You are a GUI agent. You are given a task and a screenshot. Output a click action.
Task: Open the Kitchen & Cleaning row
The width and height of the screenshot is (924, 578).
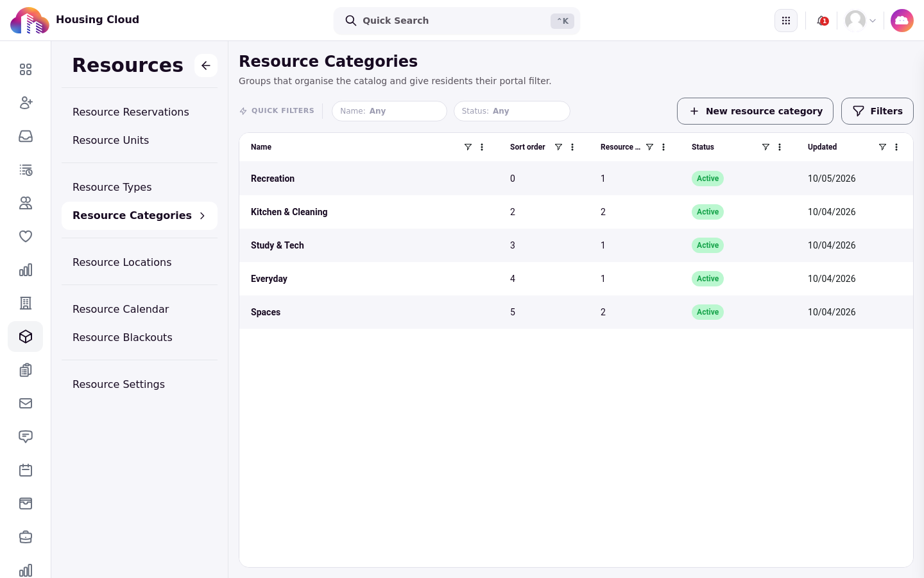(576, 212)
